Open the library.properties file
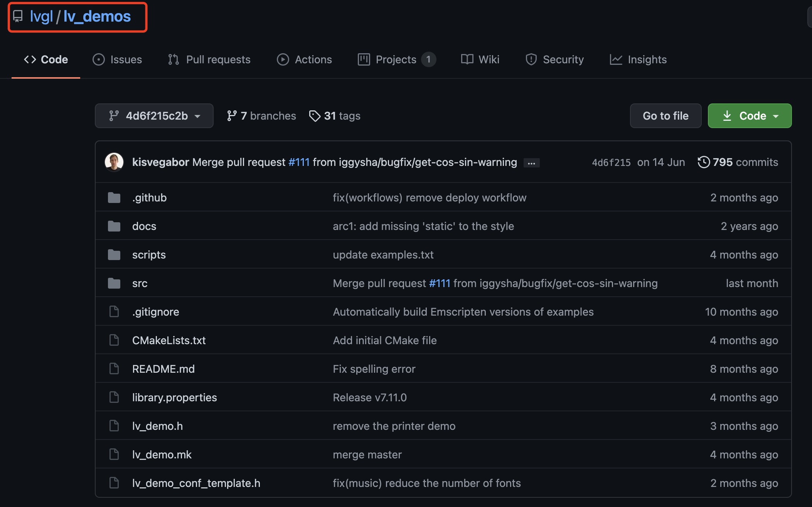812x507 pixels. coord(175,397)
